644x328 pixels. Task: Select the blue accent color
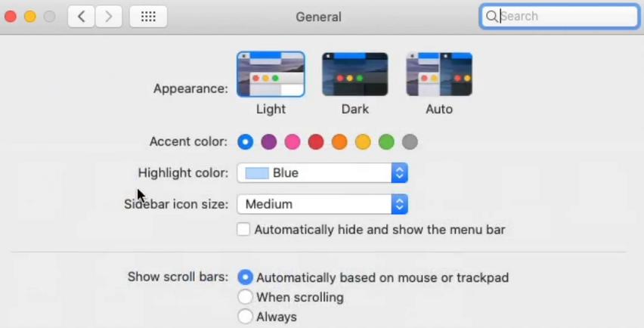pyautogui.click(x=245, y=141)
